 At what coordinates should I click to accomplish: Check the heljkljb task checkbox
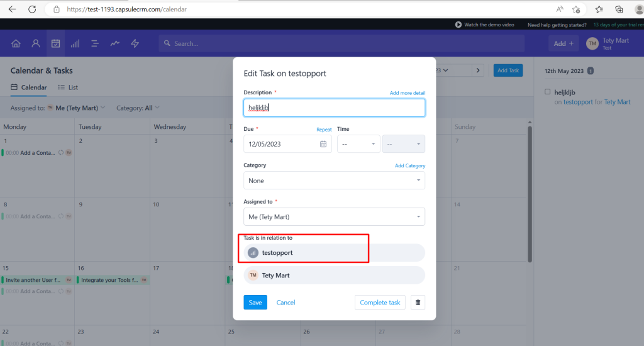tap(548, 92)
